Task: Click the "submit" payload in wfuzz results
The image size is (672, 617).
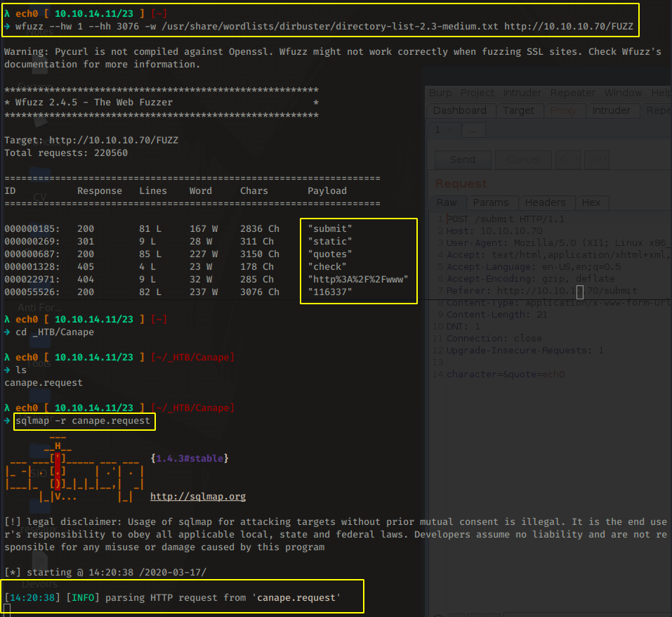Action: 330,229
